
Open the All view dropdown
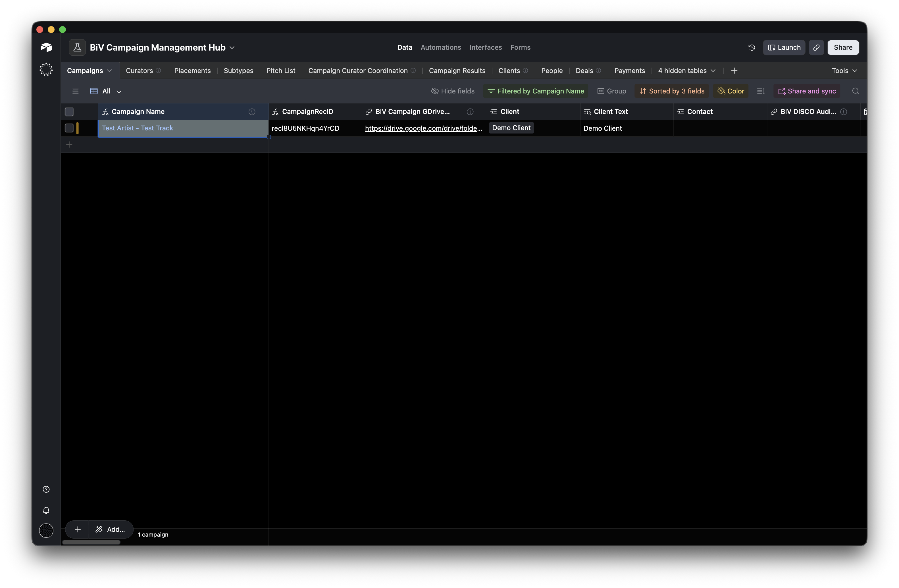(106, 91)
